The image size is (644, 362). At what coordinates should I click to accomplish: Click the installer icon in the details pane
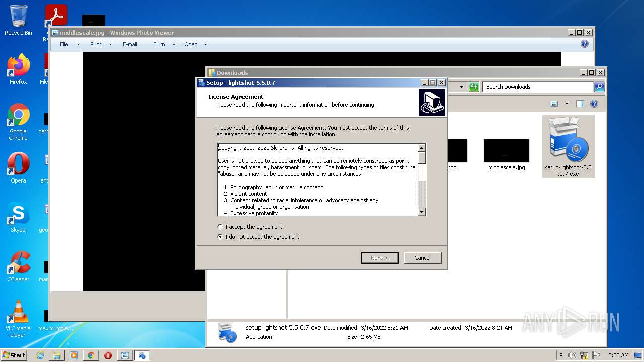(227, 333)
